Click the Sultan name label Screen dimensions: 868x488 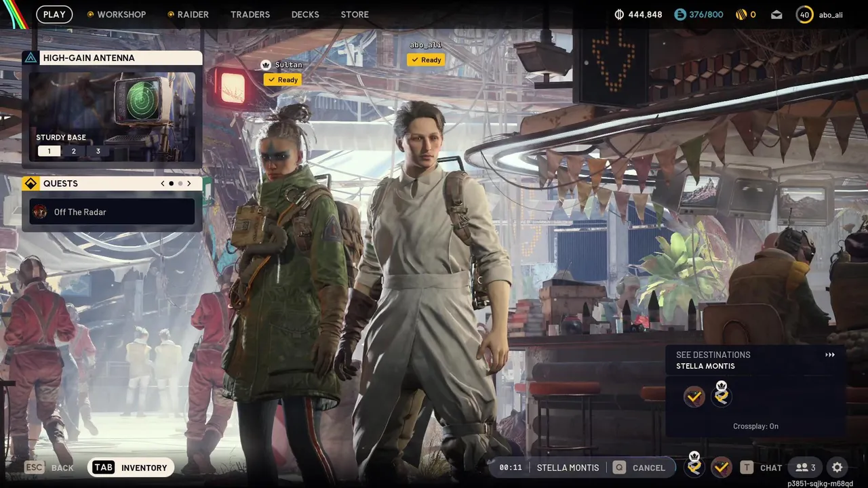point(288,65)
